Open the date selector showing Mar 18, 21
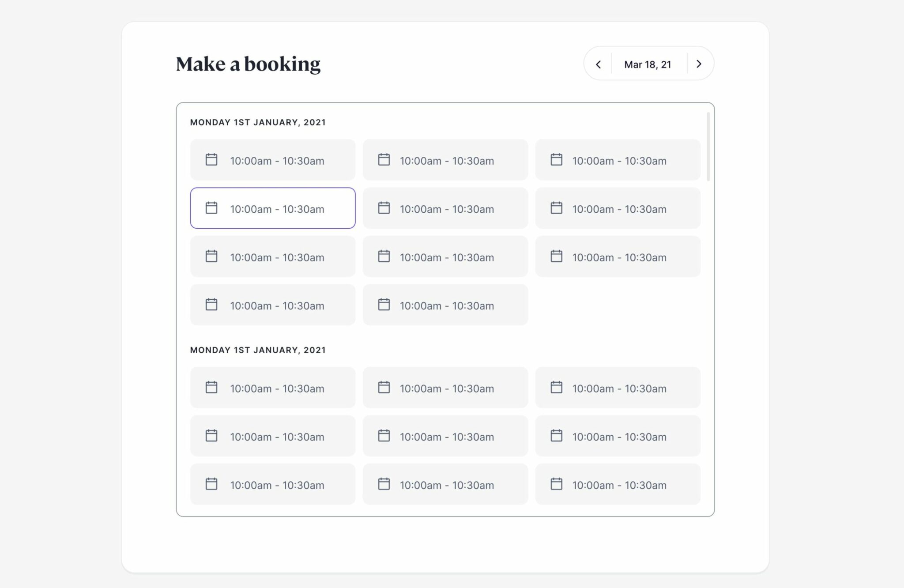This screenshot has width=904, height=588. (x=648, y=64)
